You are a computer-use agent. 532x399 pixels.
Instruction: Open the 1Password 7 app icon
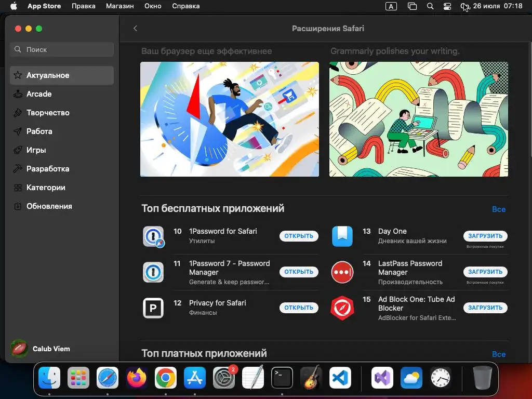(153, 272)
